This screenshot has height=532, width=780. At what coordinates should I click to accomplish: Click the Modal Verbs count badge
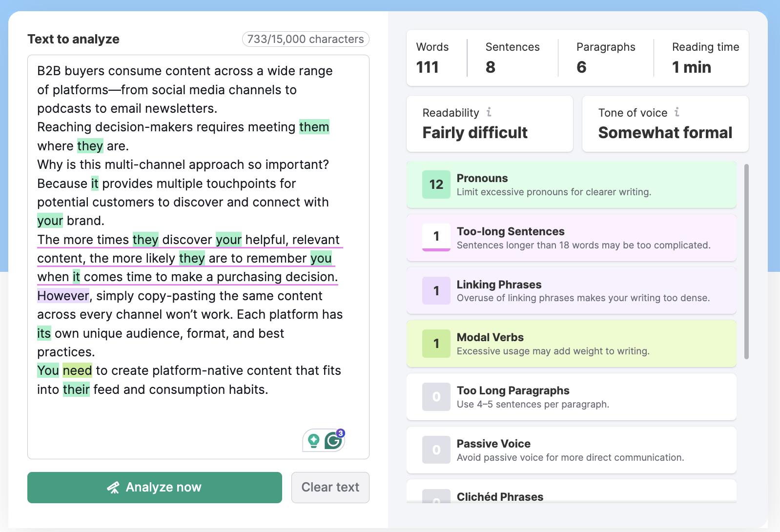436,344
